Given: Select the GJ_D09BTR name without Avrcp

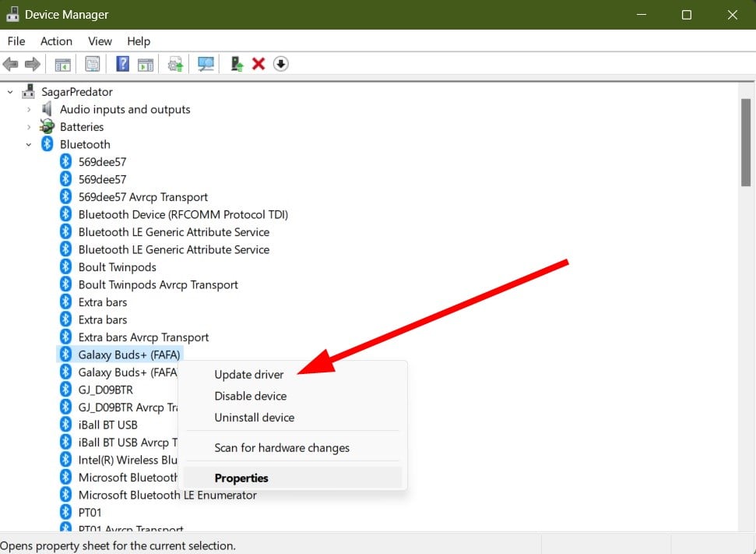Looking at the screenshot, I should 106,390.
